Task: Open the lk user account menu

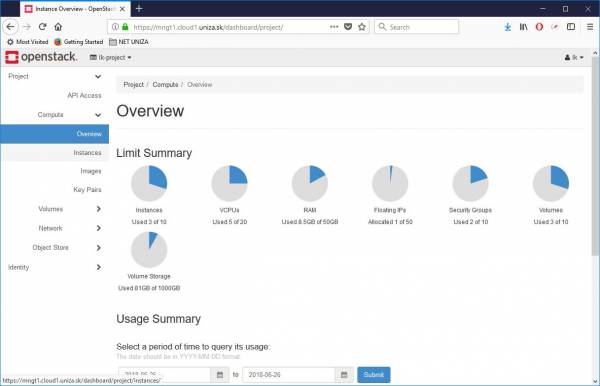Action: pos(574,57)
